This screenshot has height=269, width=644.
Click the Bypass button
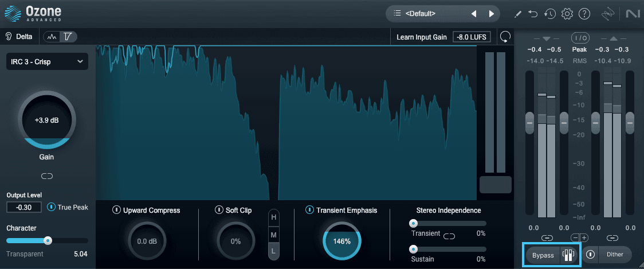(543, 255)
